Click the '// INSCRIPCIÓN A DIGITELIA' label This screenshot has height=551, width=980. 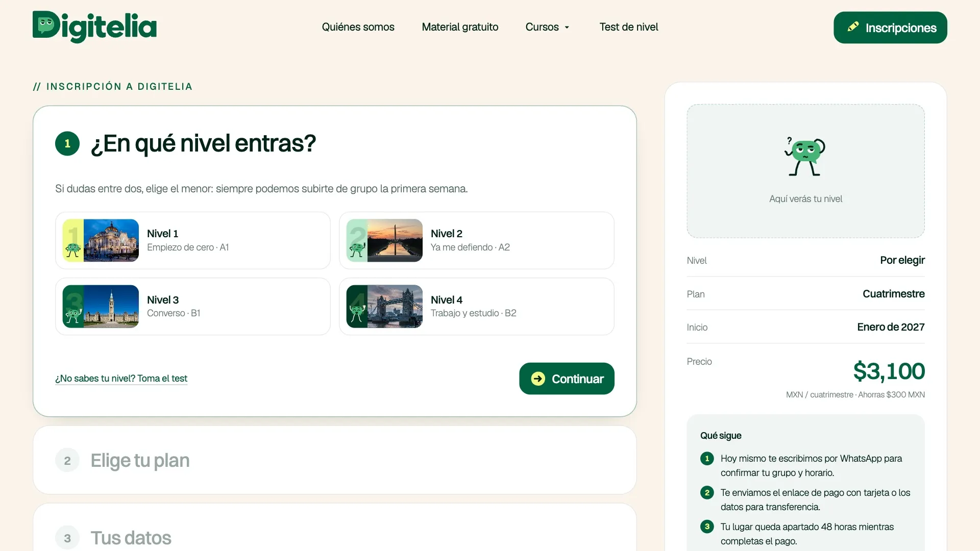pyautogui.click(x=113, y=87)
